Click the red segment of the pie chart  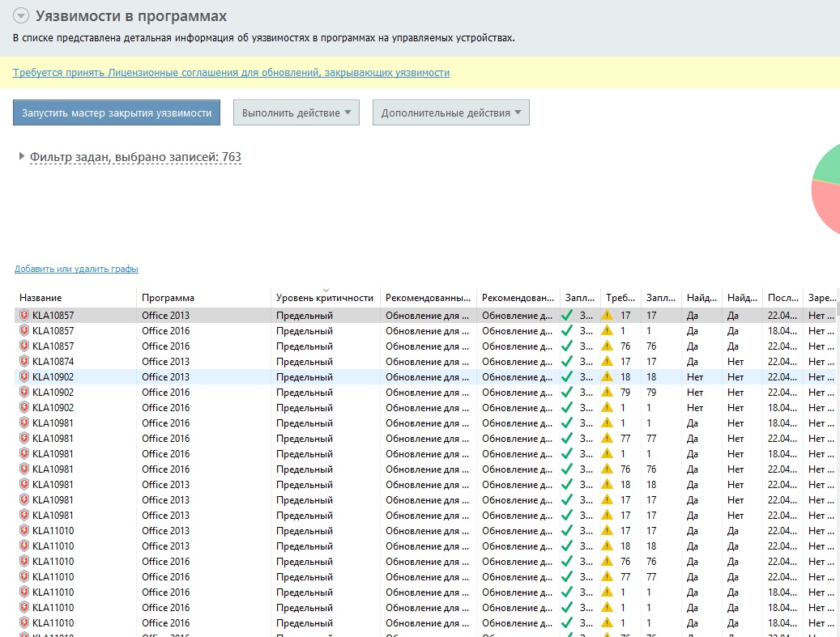click(828, 206)
